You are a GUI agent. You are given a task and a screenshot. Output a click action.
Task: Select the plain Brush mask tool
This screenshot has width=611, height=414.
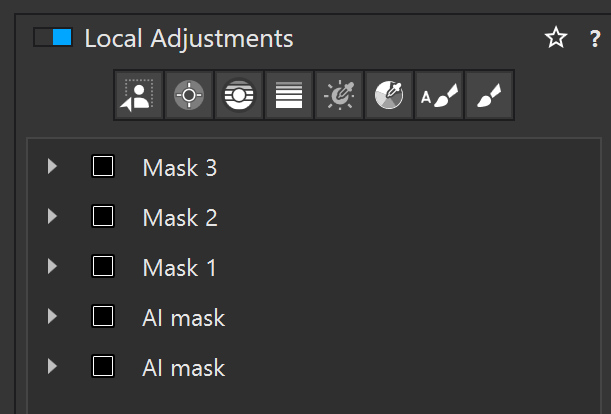click(489, 95)
